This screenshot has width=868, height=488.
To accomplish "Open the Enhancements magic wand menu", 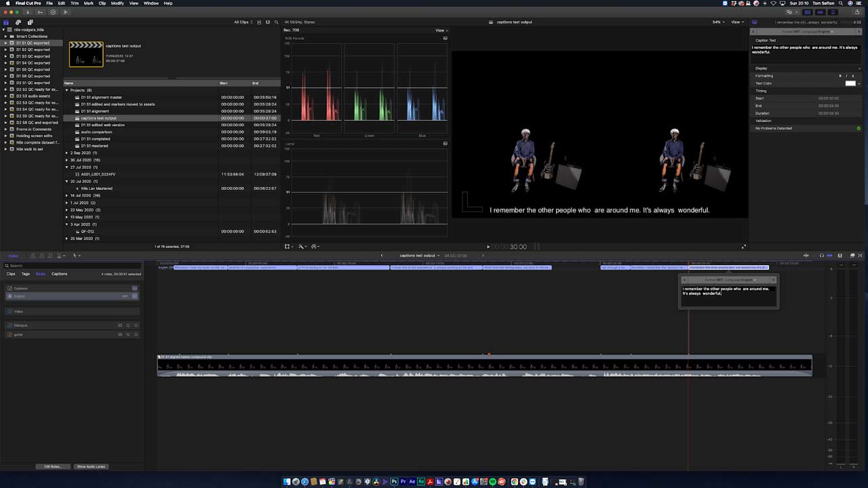I will [x=302, y=247].
